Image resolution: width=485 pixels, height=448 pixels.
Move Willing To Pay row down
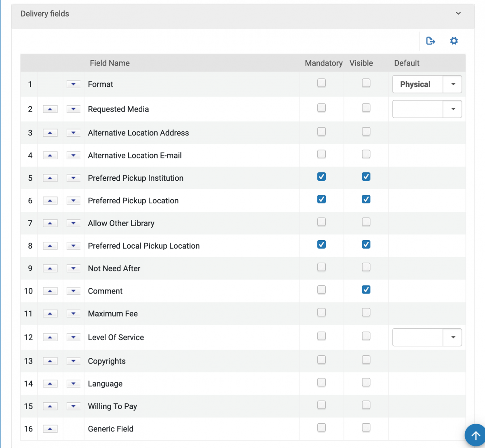(73, 406)
